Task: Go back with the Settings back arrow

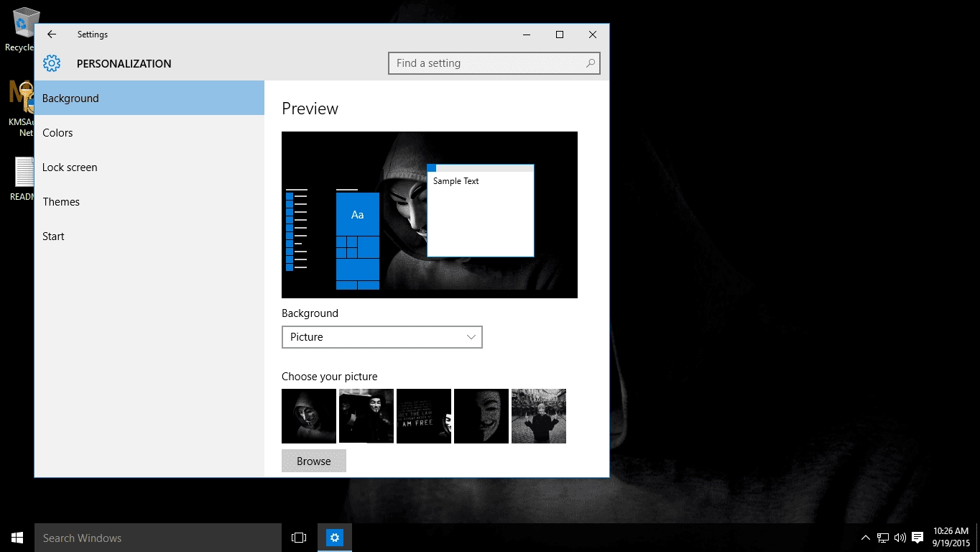Action: [51, 34]
